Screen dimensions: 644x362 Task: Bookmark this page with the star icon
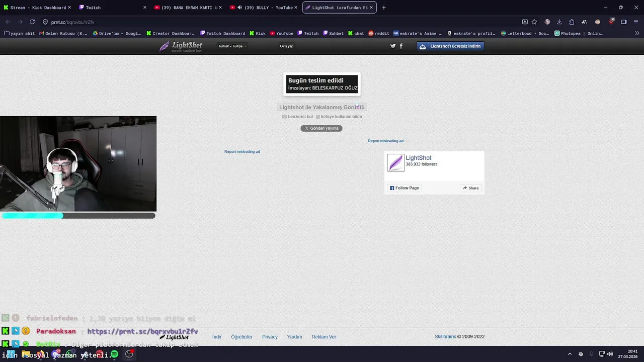534,22
